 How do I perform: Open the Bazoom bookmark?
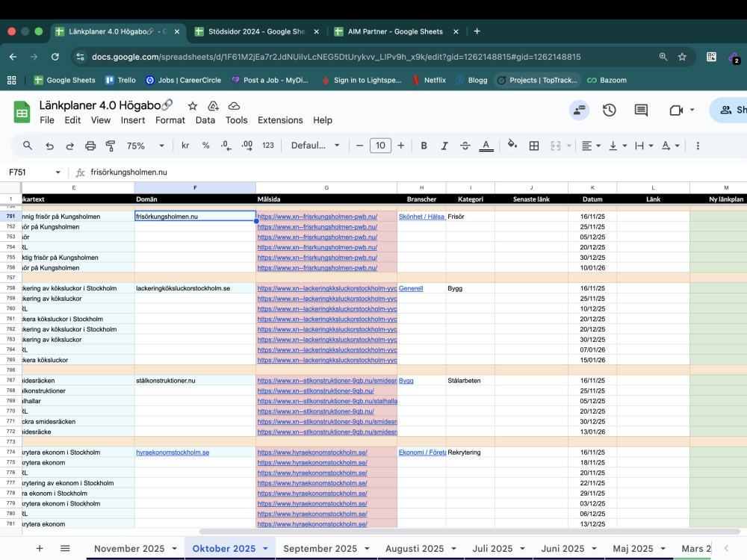pyautogui.click(x=607, y=80)
